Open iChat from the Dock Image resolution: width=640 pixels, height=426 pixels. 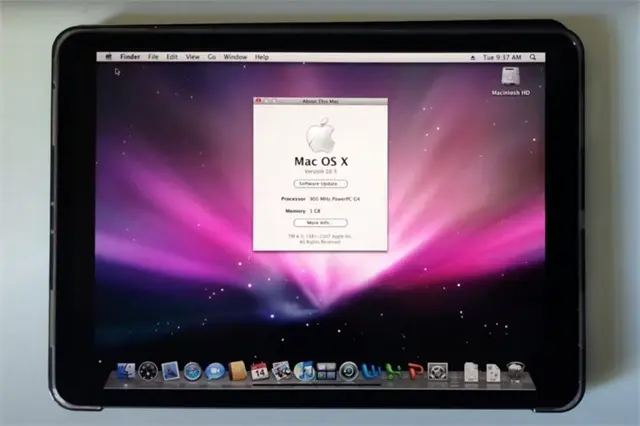pyautogui.click(x=215, y=371)
